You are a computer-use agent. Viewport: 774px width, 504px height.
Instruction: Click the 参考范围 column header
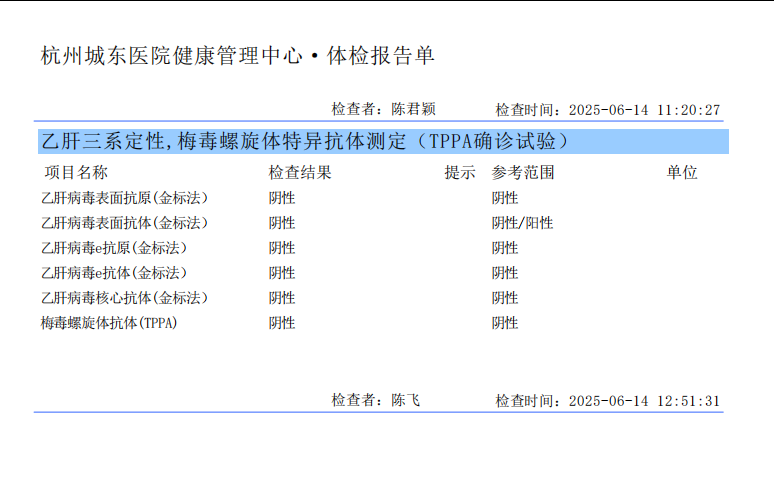pyautogui.click(x=523, y=172)
